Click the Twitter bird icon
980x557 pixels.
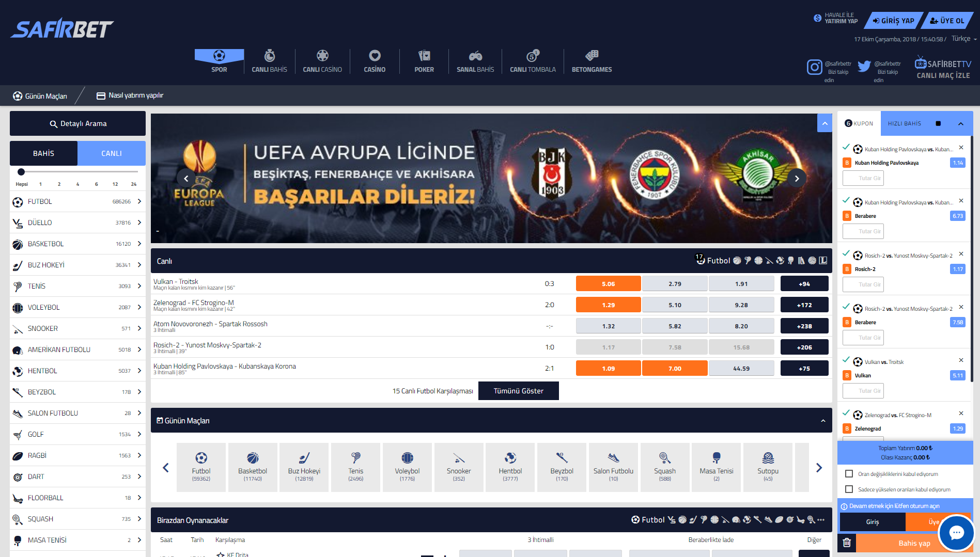tap(864, 67)
